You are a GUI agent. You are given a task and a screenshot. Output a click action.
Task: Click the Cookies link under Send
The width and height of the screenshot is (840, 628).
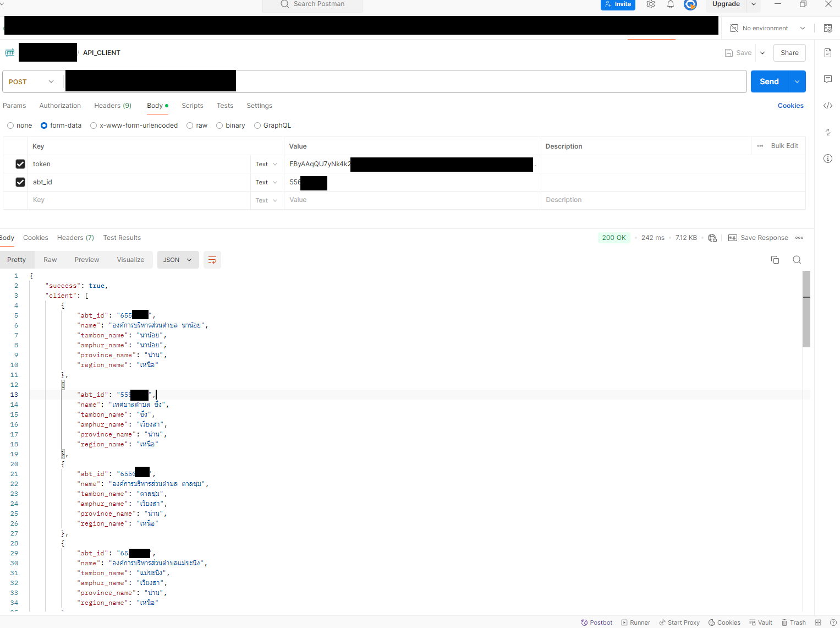[790, 106]
